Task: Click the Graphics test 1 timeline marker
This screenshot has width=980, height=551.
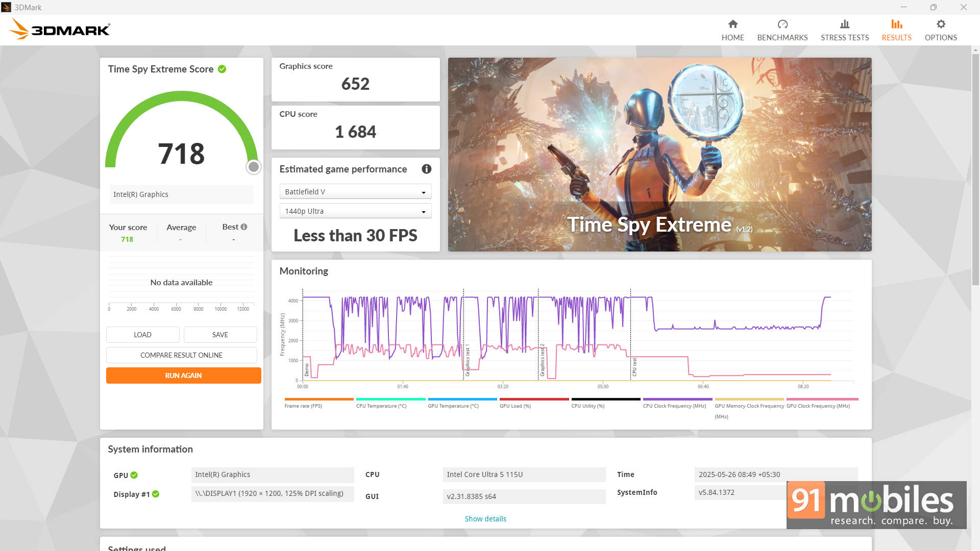Action: [467, 360]
